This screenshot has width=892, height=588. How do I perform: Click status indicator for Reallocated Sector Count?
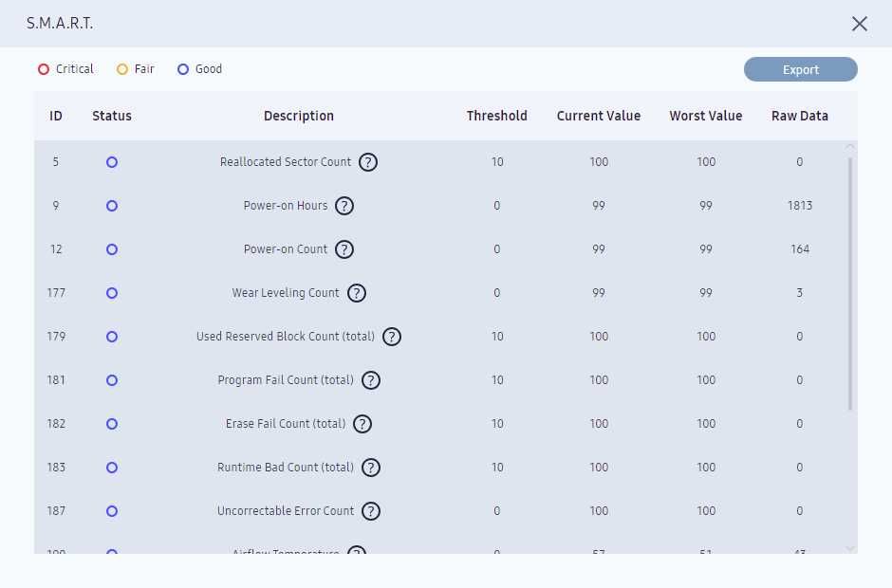tap(112, 162)
